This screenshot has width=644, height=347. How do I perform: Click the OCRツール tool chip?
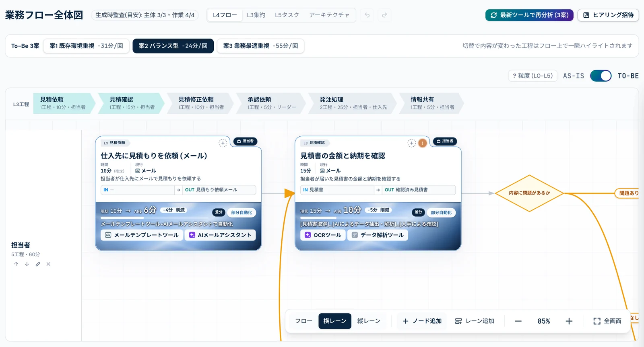click(323, 235)
